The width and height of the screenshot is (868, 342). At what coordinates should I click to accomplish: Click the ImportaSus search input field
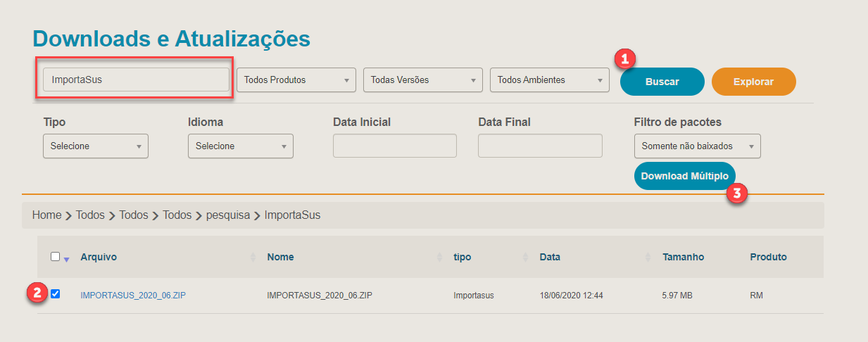pos(136,80)
